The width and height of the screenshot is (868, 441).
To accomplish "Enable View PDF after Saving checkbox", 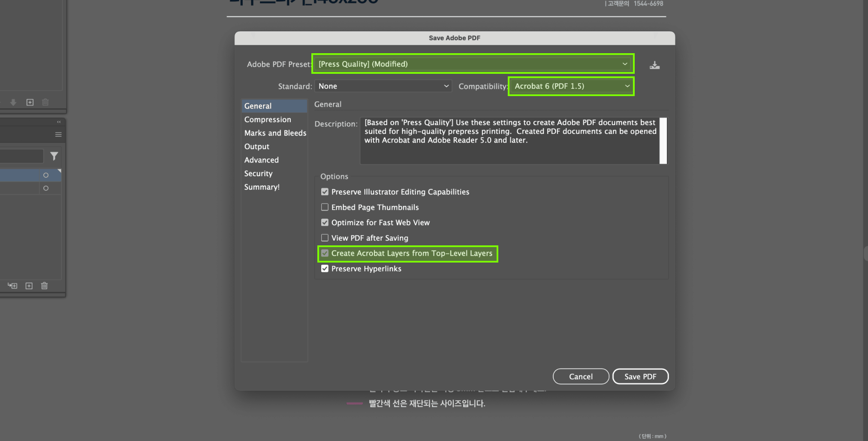I will (325, 238).
